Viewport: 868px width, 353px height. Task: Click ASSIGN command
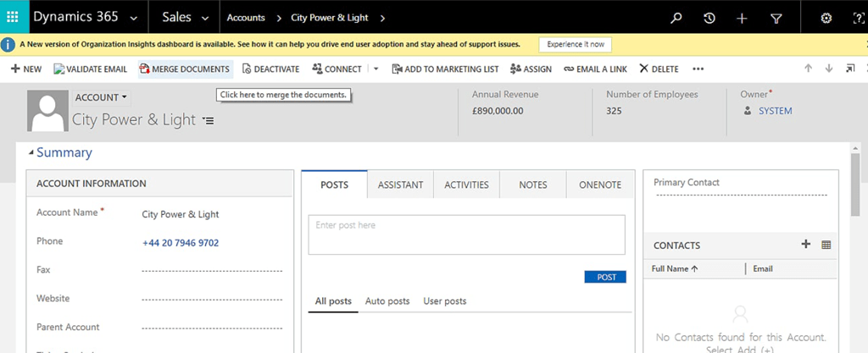pos(531,69)
